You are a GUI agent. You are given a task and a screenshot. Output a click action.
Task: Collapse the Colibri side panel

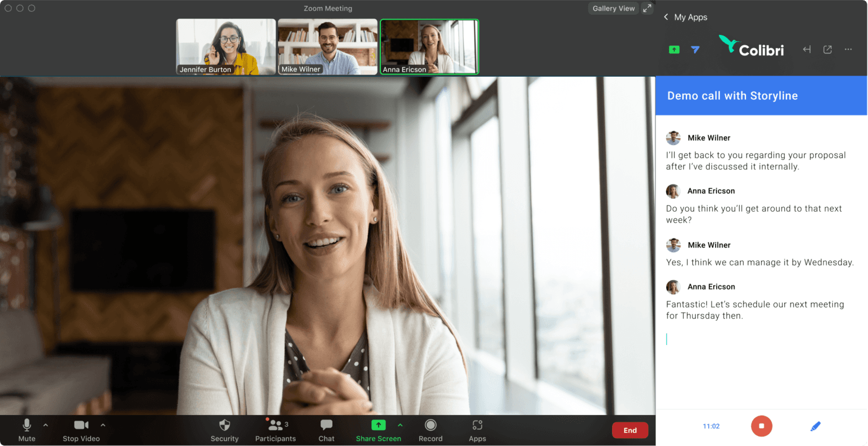(807, 50)
